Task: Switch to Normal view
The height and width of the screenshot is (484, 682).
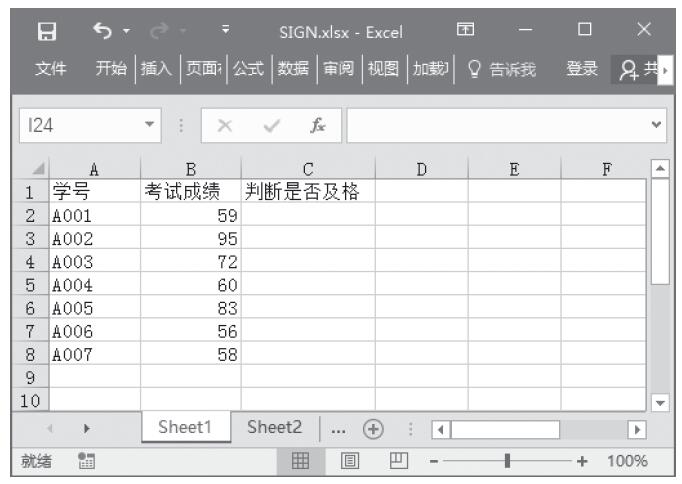Action: (x=299, y=461)
